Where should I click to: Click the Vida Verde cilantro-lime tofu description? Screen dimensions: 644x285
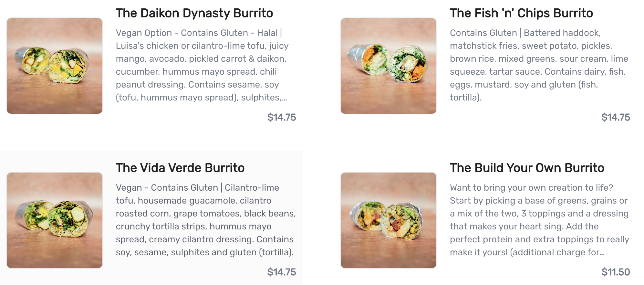point(205,220)
